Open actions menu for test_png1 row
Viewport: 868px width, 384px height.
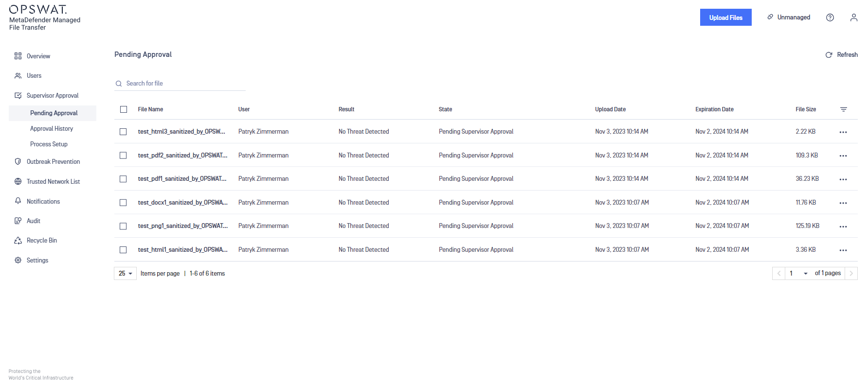(x=843, y=227)
